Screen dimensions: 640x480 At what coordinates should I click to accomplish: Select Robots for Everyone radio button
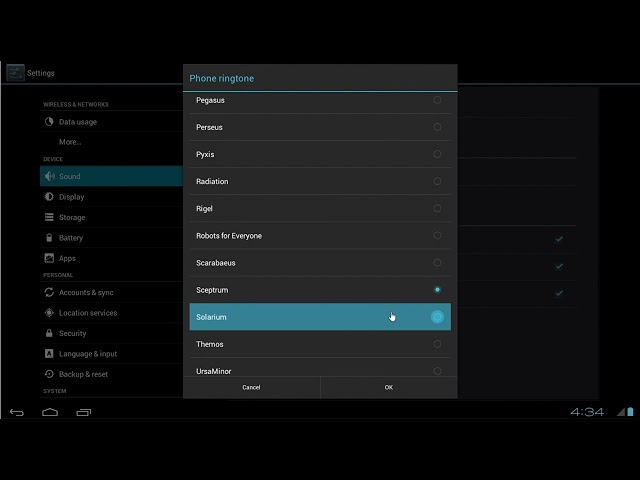(437, 236)
